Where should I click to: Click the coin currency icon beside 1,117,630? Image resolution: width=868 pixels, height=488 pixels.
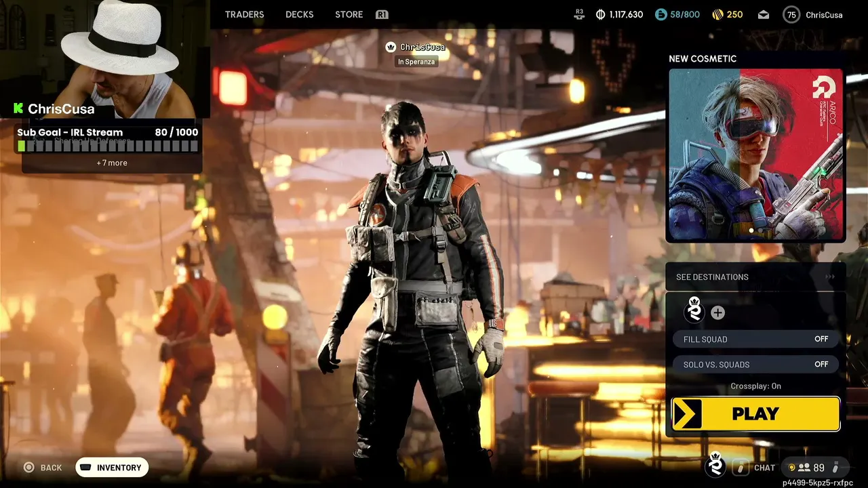pos(600,14)
